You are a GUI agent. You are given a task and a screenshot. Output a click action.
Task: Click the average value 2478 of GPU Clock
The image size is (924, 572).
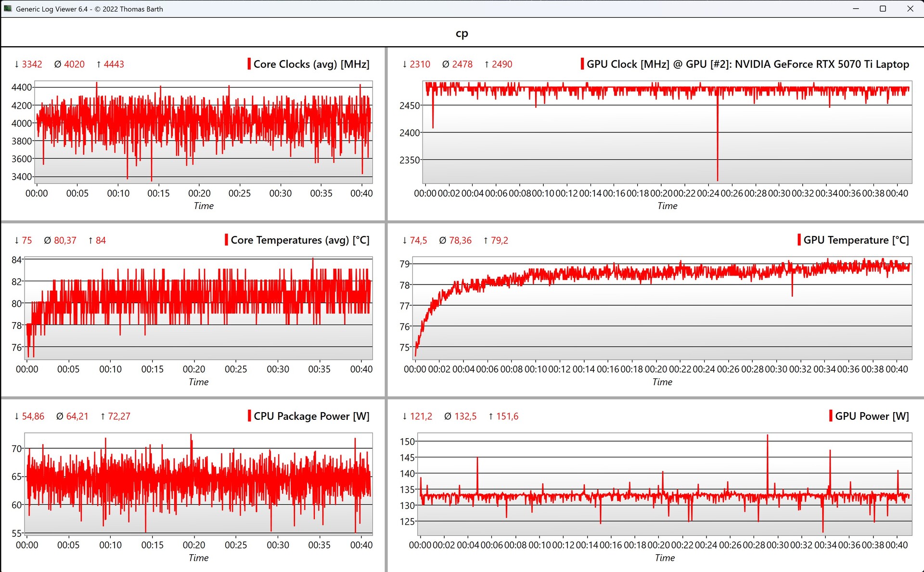click(x=462, y=64)
